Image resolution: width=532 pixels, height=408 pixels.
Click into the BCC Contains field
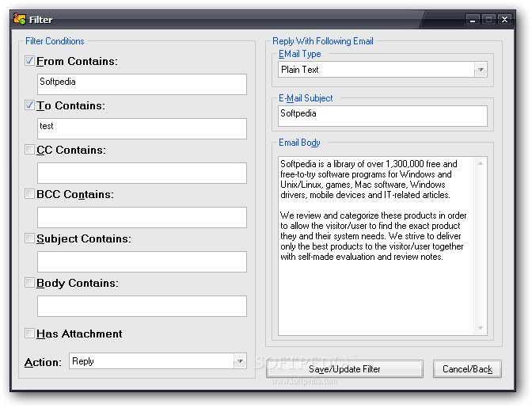[x=142, y=217]
